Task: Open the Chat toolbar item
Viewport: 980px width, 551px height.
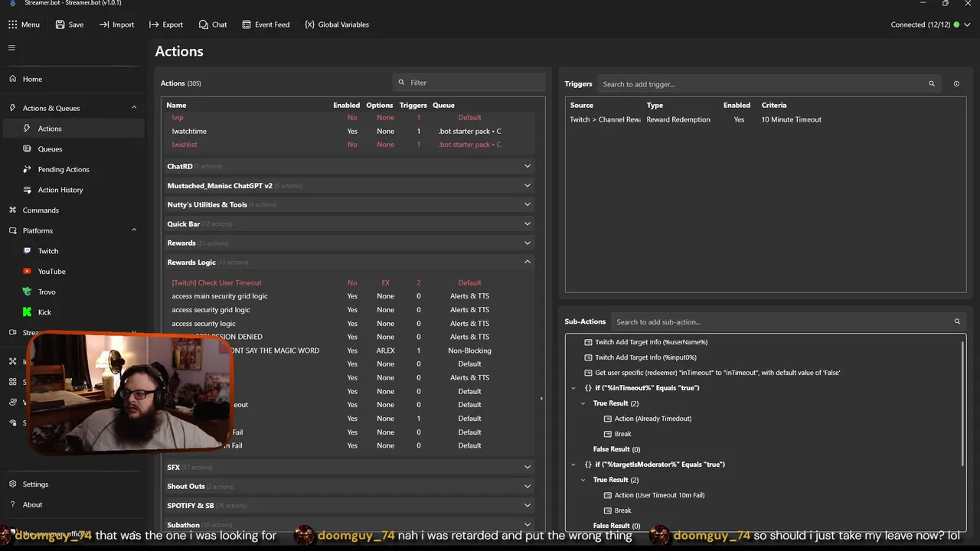Action: click(x=213, y=24)
